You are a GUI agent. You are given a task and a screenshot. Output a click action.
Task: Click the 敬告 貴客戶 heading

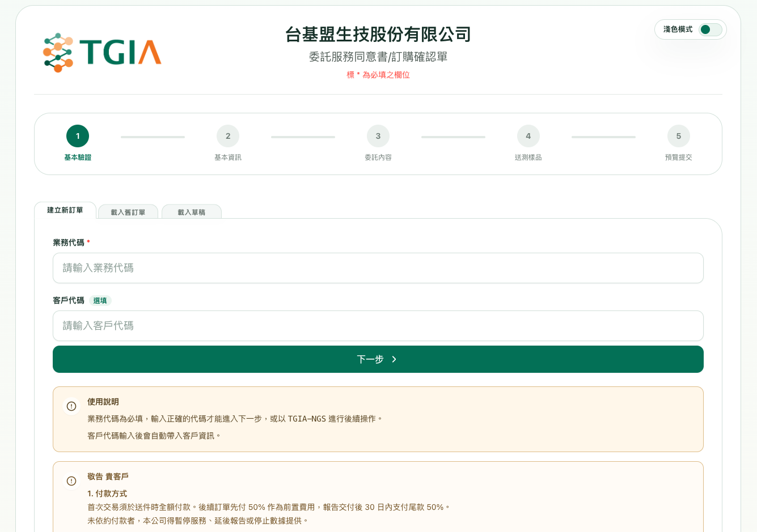coord(108,476)
